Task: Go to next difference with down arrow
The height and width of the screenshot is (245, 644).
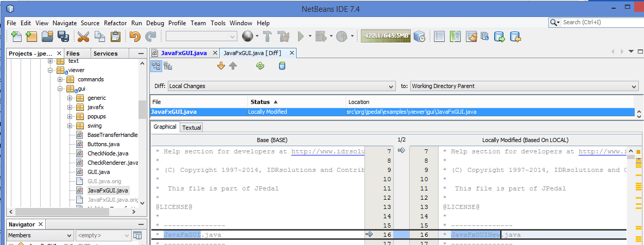Action: click(221, 66)
